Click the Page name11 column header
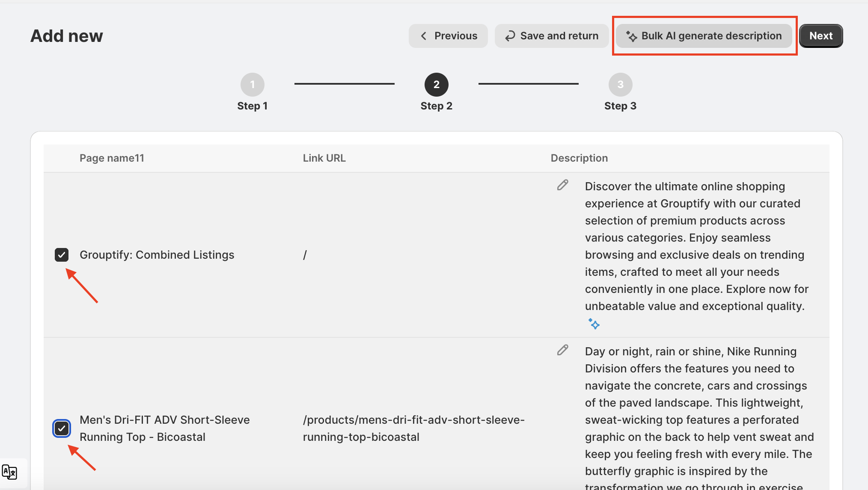Viewport: 868px width, 490px height. click(x=112, y=158)
